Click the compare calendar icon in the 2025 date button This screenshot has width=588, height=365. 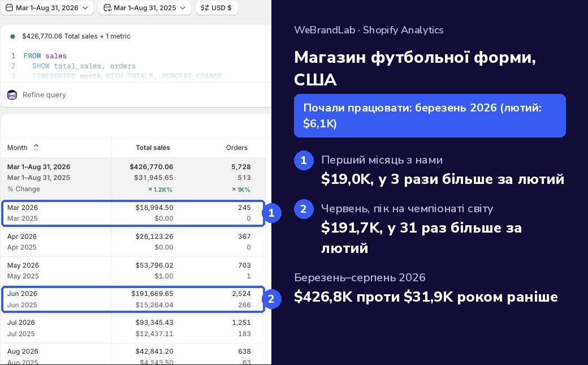pyautogui.click(x=107, y=7)
